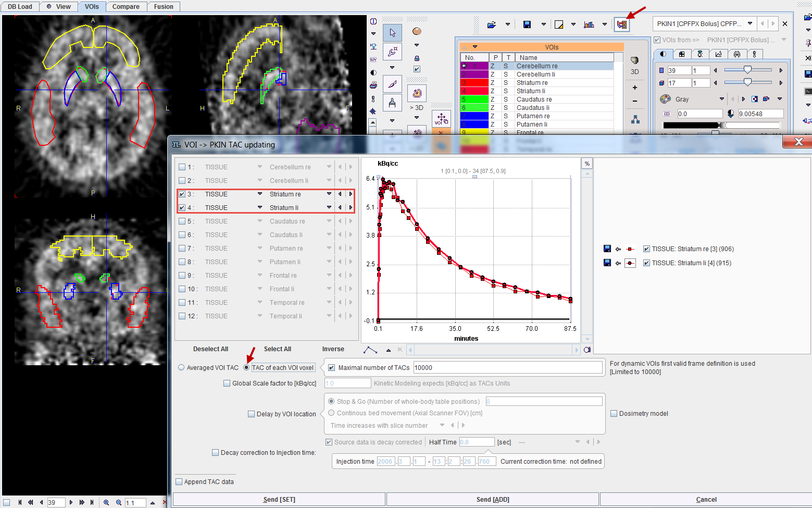Click the save VOIs disk icon
The height and width of the screenshot is (508, 812).
pyautogui.click(x=527, y=24)
